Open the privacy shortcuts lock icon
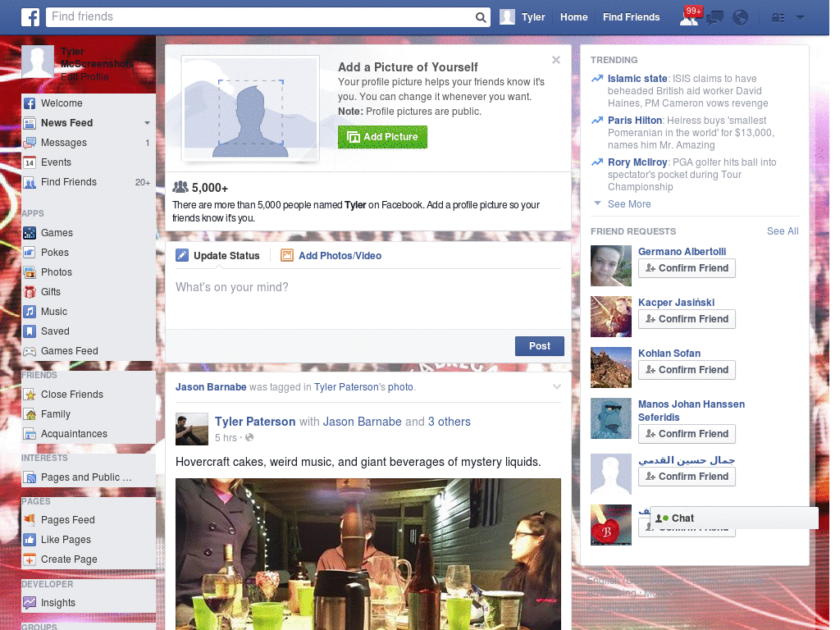Screen dimensions: 840x630 tap(778, 18)
